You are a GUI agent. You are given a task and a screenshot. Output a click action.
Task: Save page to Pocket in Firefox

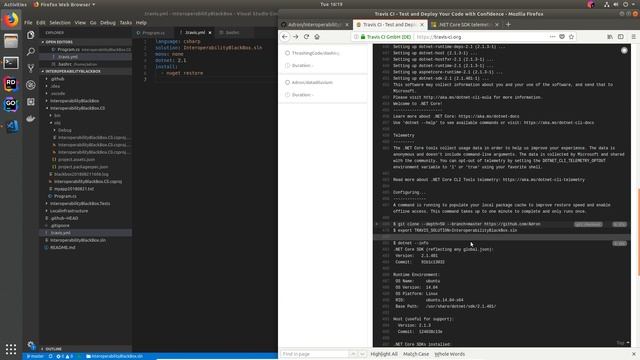(562, 37)
